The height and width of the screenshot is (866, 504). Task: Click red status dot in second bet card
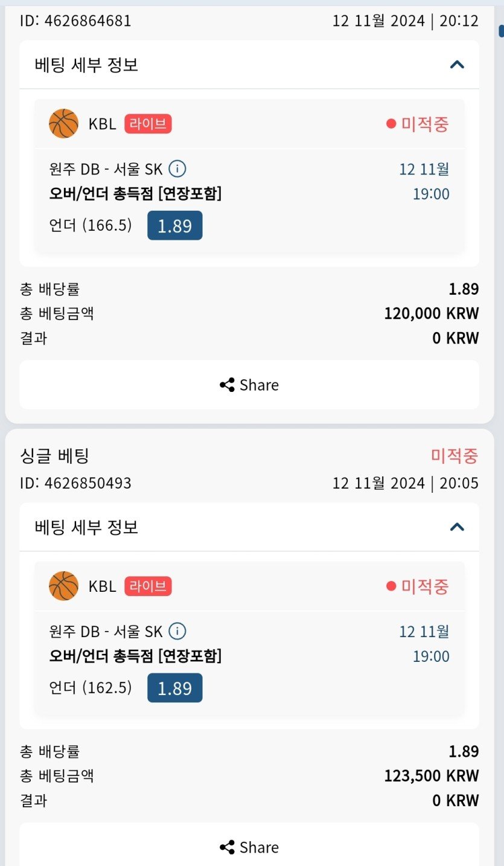tap(391, 586)
